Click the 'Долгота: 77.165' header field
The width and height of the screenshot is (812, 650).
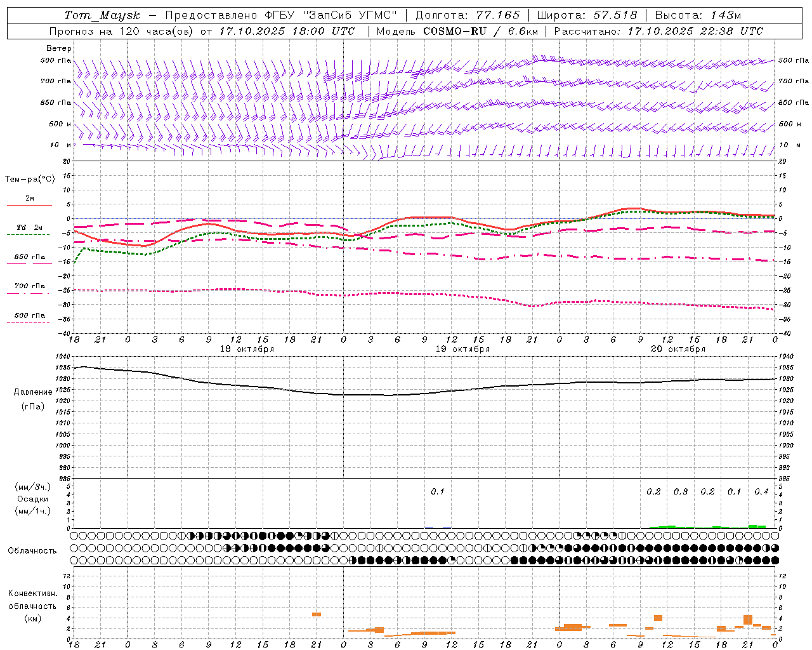point(468,15)
